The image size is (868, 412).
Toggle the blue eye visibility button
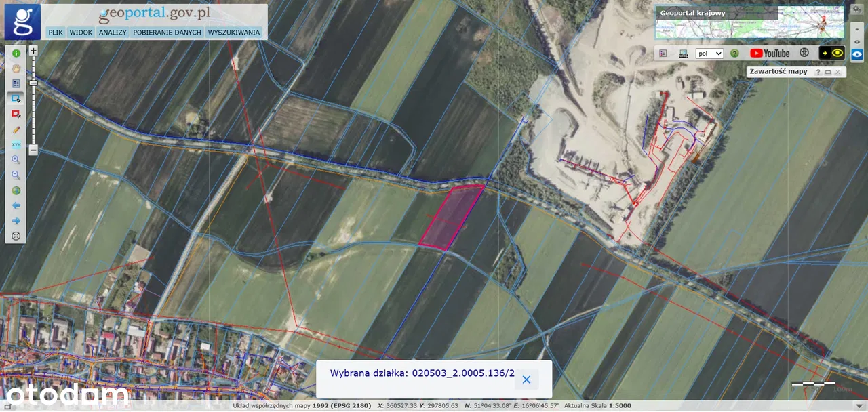[x=857, y=54]
